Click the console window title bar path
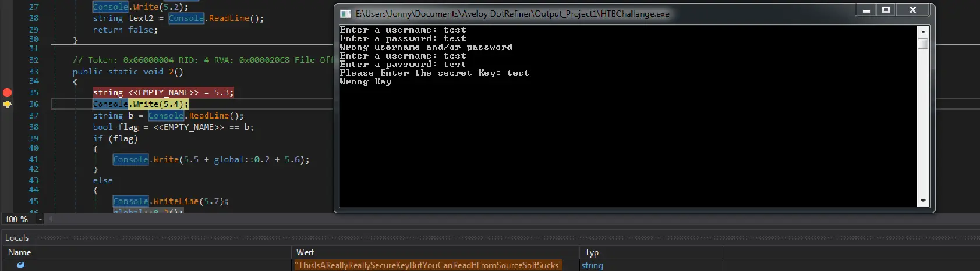Viewport: 980px width, 271px height. (x=512, y=13)
